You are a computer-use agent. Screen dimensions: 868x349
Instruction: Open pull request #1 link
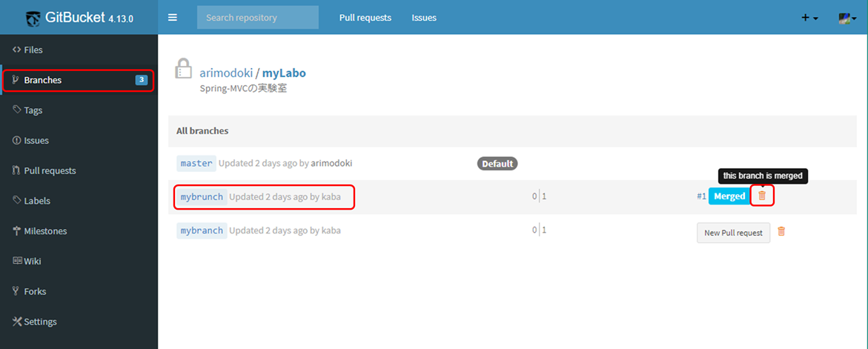click(x=701, y=196)
